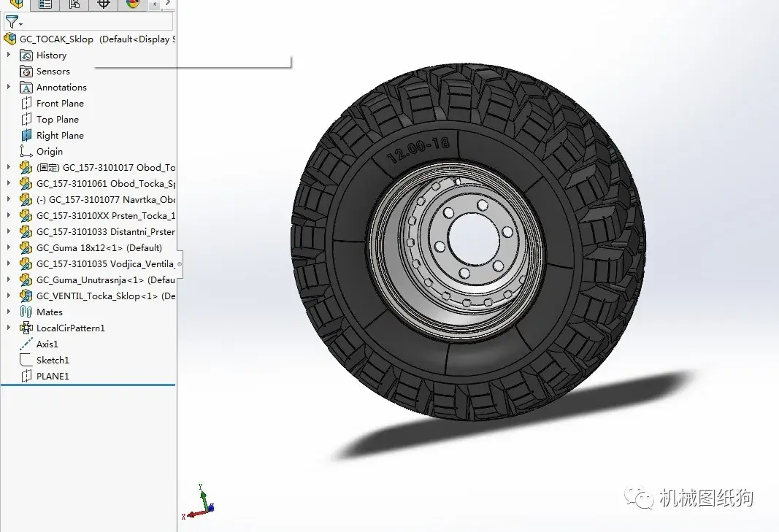Select the Sketch1 label

pyautogui.click(x=53, y=360)
